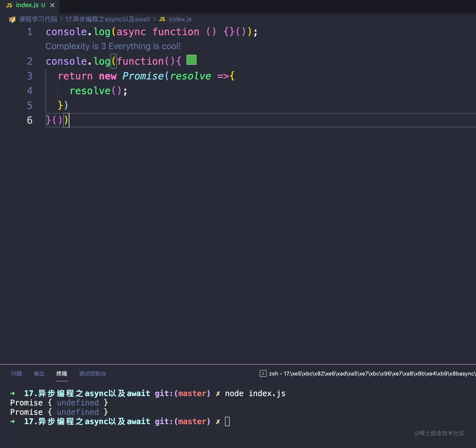Click 'node index.js' command in terminal
This screenshot has height=448, width=476.
coord(255,394)
